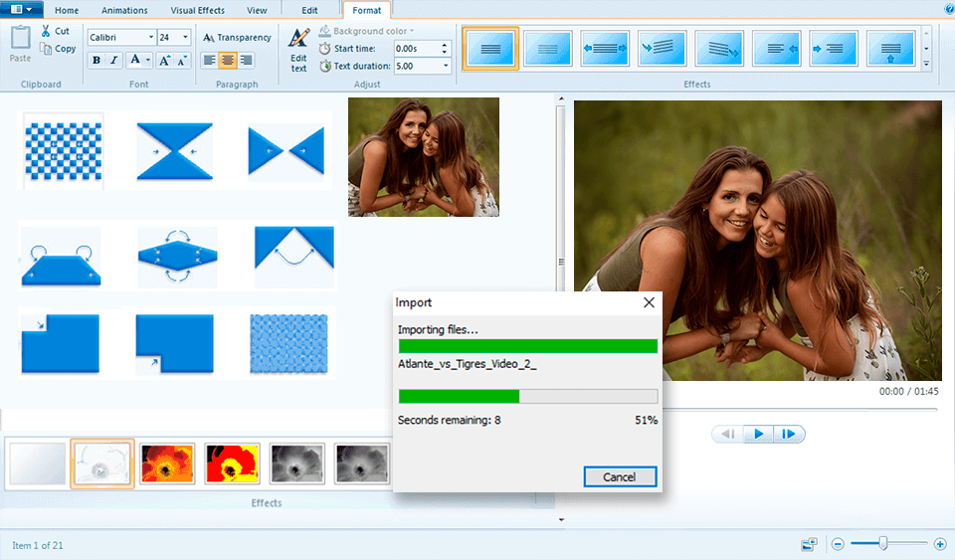Click the help question mark icon
Screen dimensions: 955x560
[x=947, y=9]
